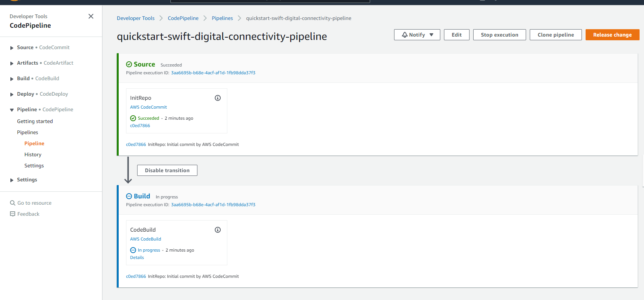Click the Feedback speech bubble icon
This screenshot has height=300, width=644.
pos(13,214)
